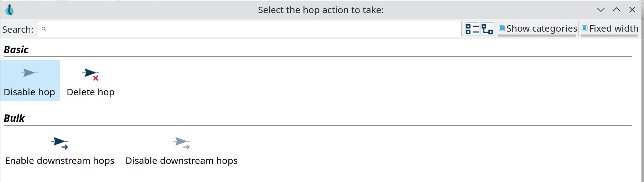Pick the Disable downstream hops icon

(181, 143)
